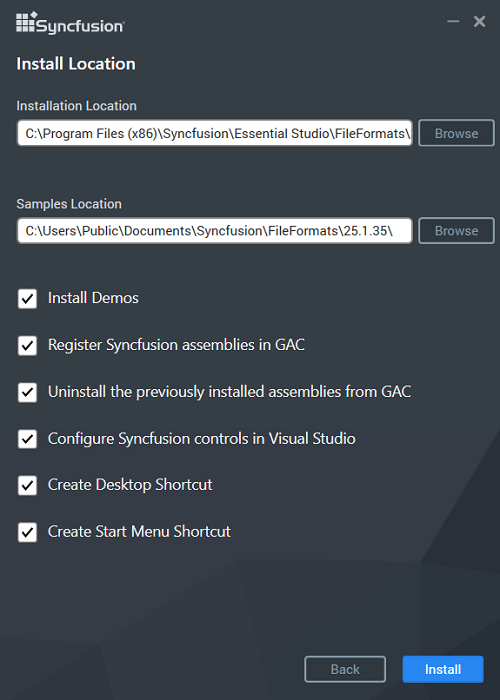The image size is (500, 700).
Task: Focus the Samples Location path field
Action: [214, 231]
